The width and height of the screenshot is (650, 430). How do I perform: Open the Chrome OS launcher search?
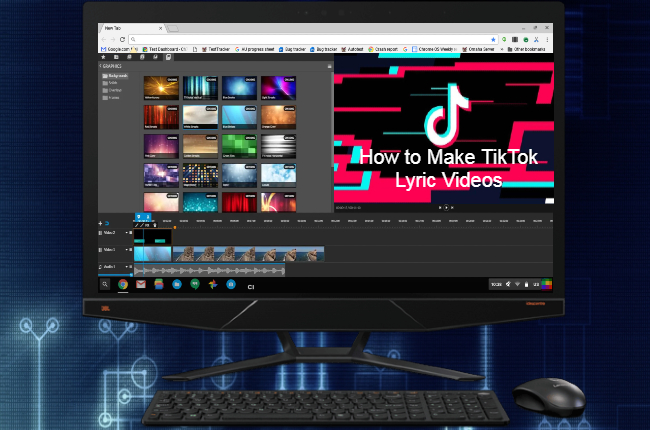click(x=105, y=284)
